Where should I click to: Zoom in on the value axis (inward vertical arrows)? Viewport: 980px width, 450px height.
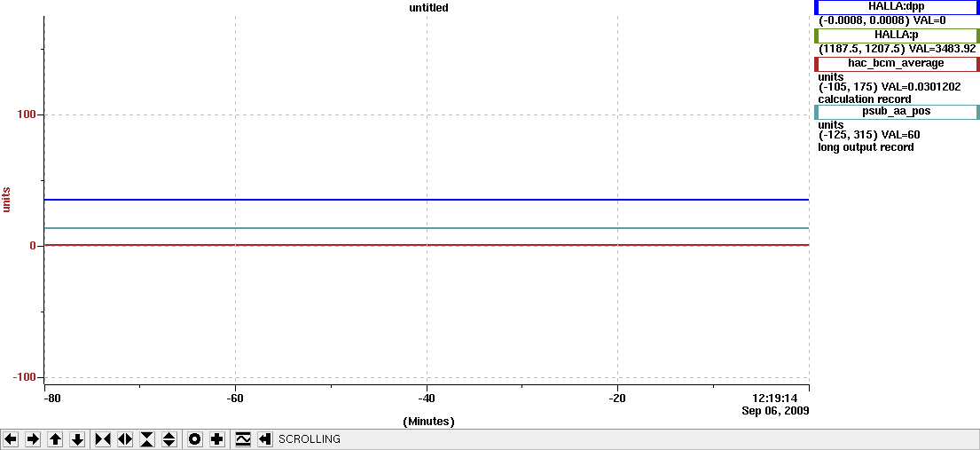[x=147, y=439]
